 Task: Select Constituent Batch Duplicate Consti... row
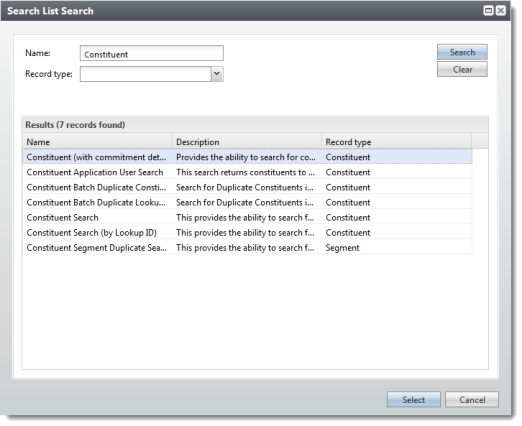pyautogui.click(x=247, y=187)
